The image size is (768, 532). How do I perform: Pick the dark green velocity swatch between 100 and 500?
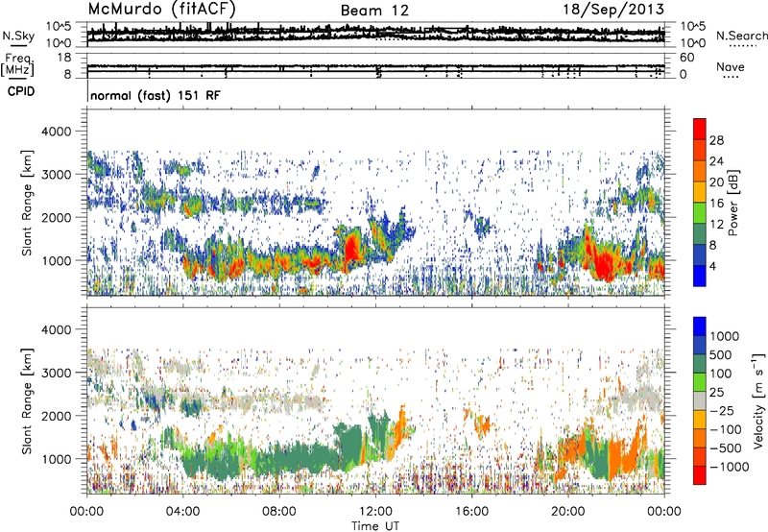[700, 364]
